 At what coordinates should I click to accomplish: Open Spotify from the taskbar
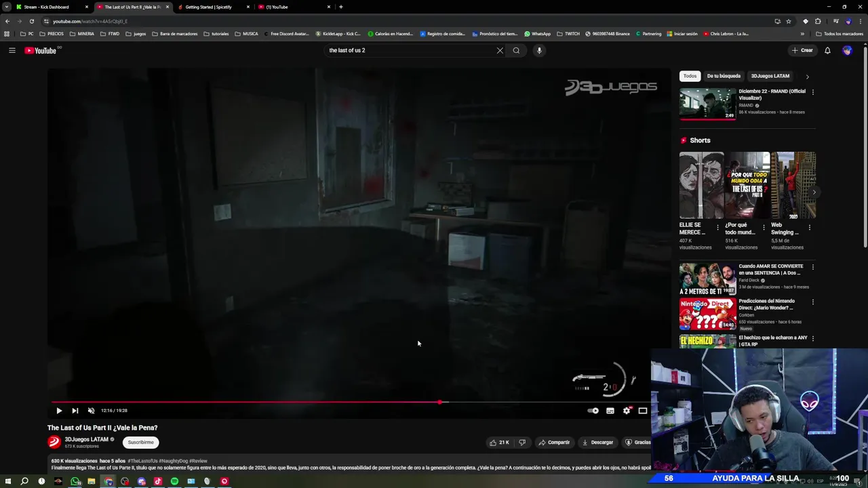tap(174, 481)
